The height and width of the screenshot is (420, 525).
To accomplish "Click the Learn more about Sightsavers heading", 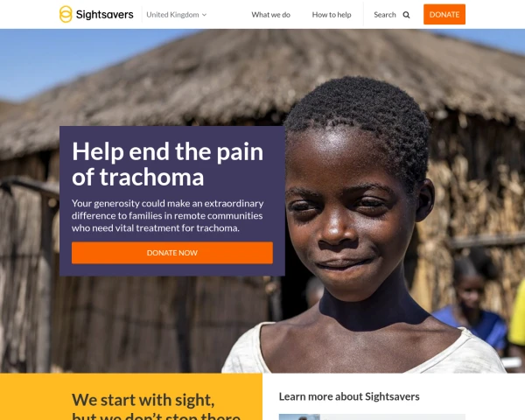I will coord(349,396).
